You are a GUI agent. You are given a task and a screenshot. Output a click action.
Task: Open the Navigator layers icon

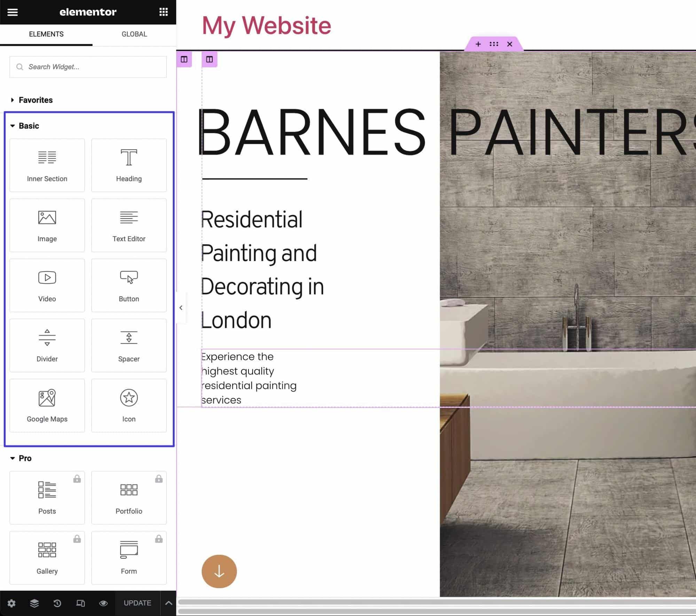[x=34, y=603]
